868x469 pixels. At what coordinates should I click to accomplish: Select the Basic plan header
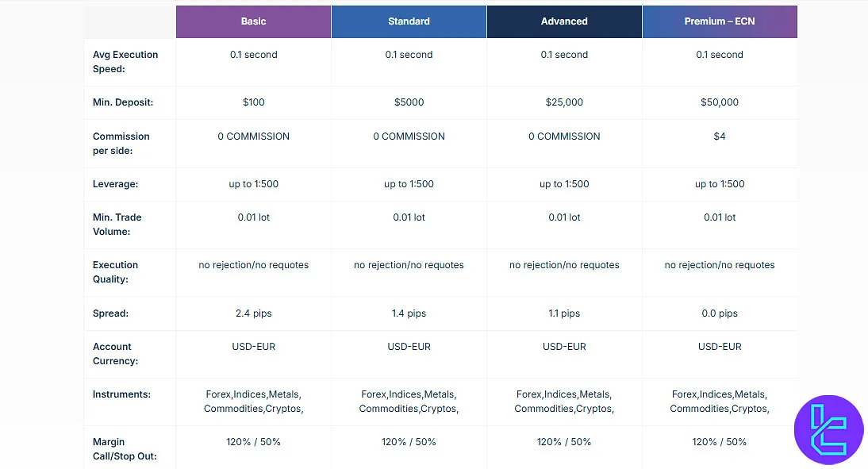(253, 21)
